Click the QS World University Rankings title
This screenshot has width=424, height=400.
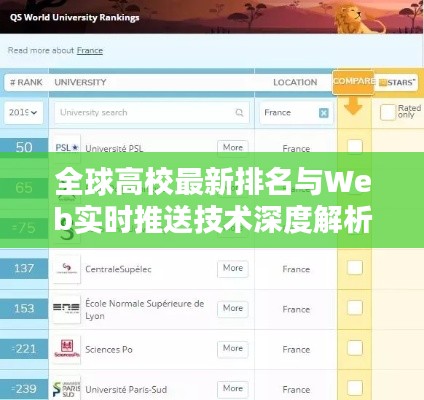pos(75,18)
